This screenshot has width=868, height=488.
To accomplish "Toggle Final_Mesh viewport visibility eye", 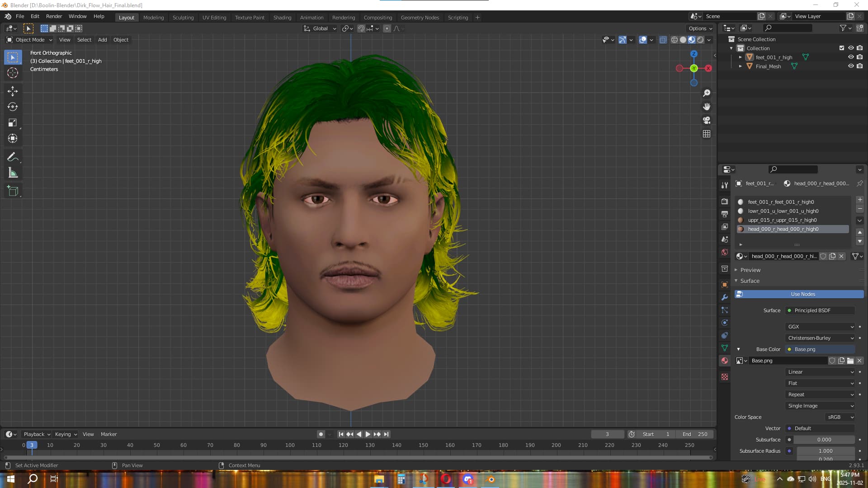I will (850, 66).
